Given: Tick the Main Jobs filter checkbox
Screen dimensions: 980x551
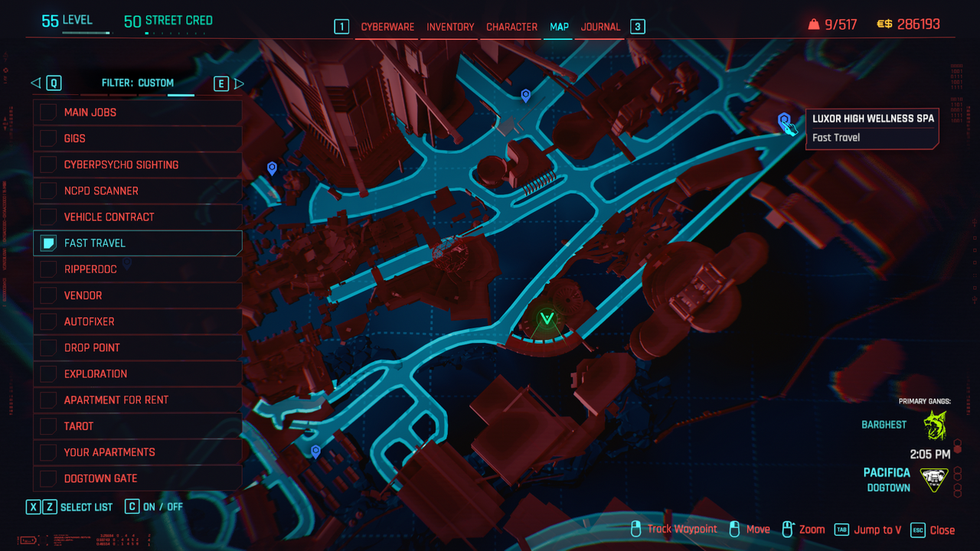Looking at the screenshot, I should pos(49,112).
